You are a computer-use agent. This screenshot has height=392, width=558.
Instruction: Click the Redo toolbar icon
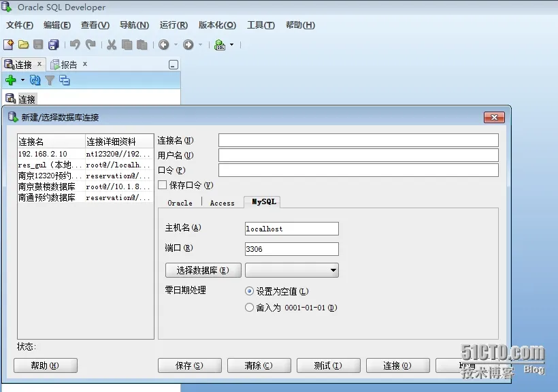pyautogui.click(x=91, y=44)
